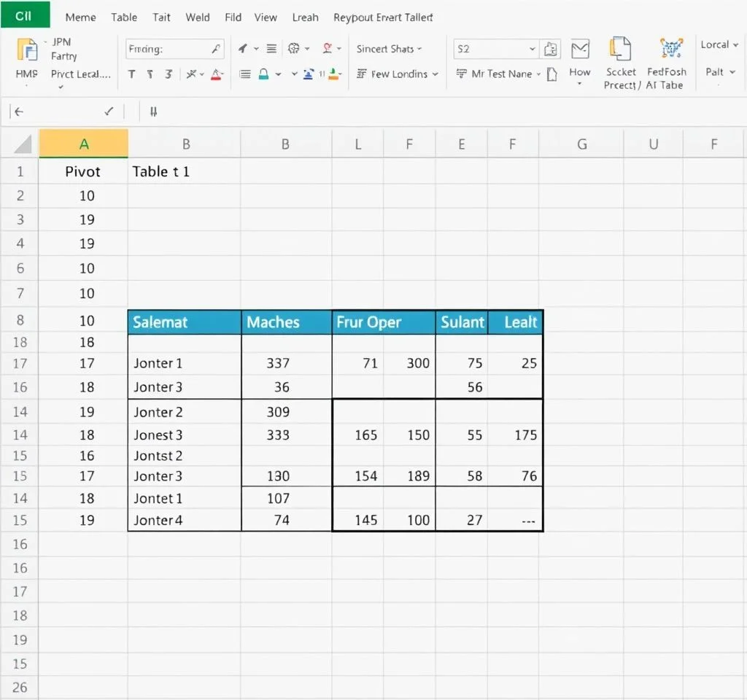Click the envelope How icon
Image resolution: width=747 pixels, height=700 pixels.
pyautogui.click(x=580, y=50)
